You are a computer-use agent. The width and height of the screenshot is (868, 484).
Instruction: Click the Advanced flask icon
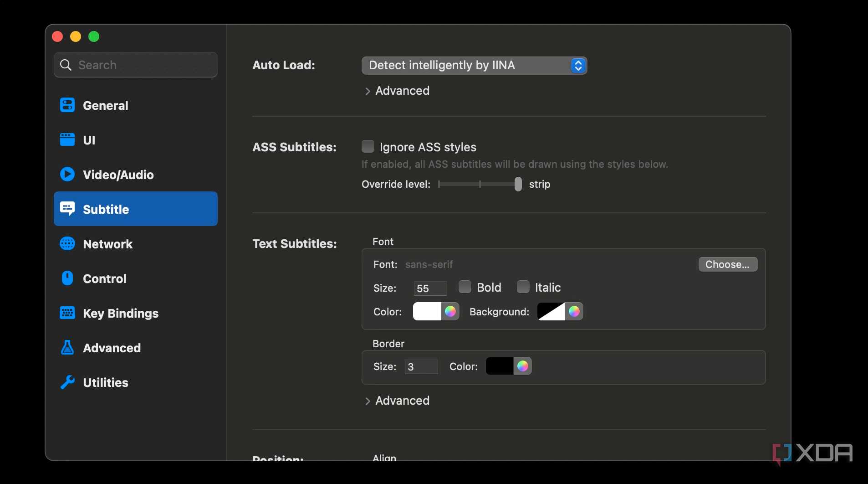click(67, 348)
